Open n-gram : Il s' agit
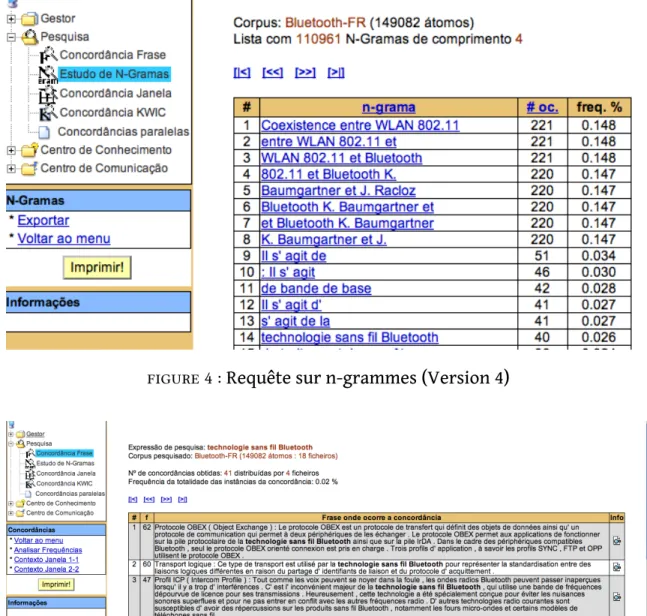The width and height of the screenshot is (647, 616). pyautogui.click(x=288, y=272)
